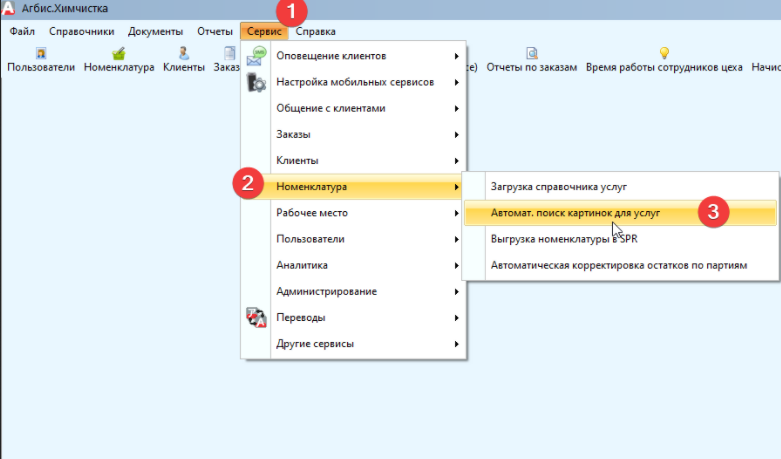Choose Автоматическая корректировка остатков по партиям
Image resolution: width=781 pixels, height=459 pixels.
pos(620,265)
